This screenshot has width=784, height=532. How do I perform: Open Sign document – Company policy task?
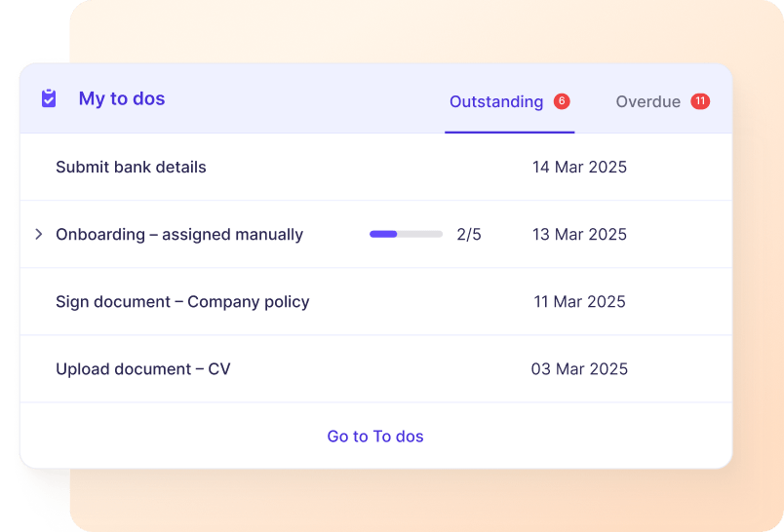(x=182, y=302)
